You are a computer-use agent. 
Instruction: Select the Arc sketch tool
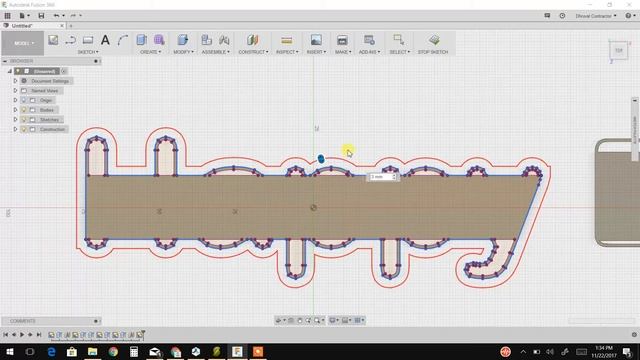click(123, 40)
